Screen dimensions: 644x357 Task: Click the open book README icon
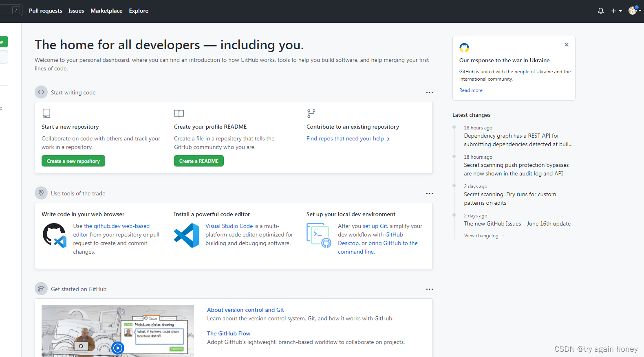click(x=179, y=113)
